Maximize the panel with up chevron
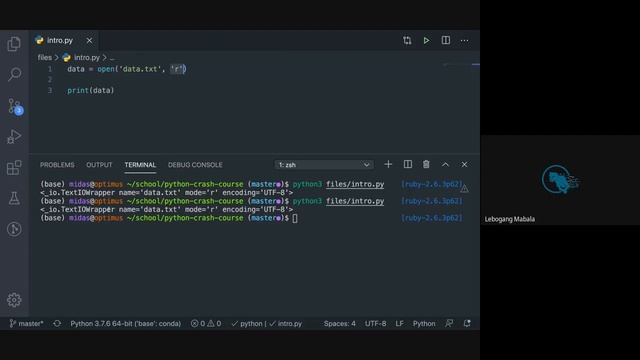640x360 pixels. point(445,164)
